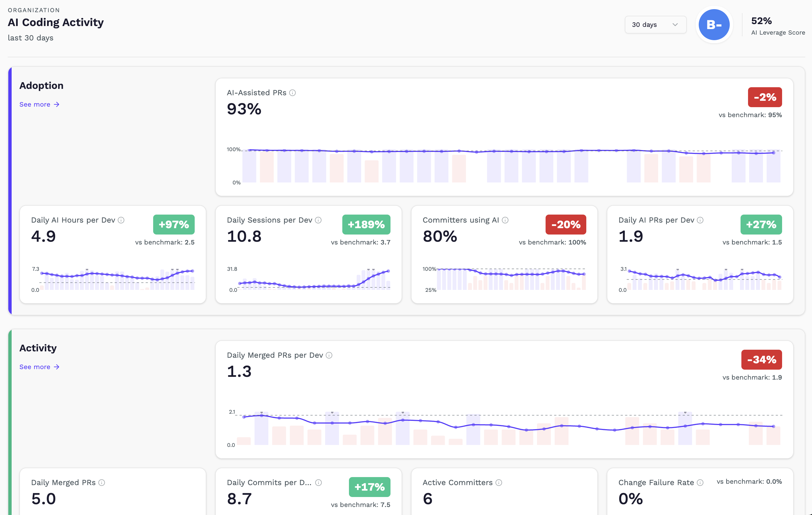Click the 1.9 Daily AI PRs value

coord(631,236)
